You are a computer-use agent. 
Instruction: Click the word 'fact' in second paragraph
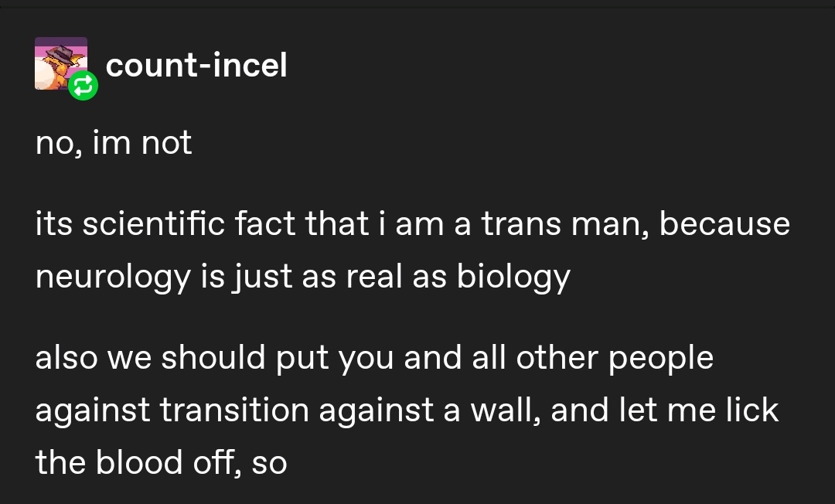(265, 223)
